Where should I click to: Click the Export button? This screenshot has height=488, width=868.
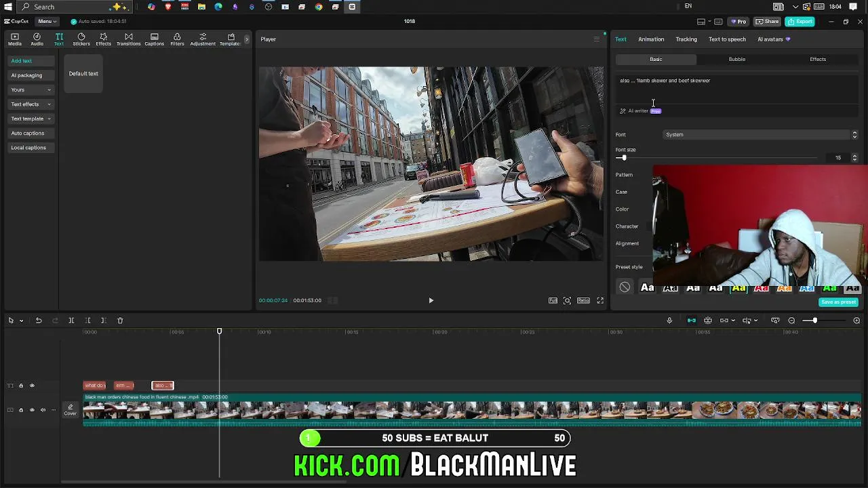pyautogui.click(x=800, y=22)
